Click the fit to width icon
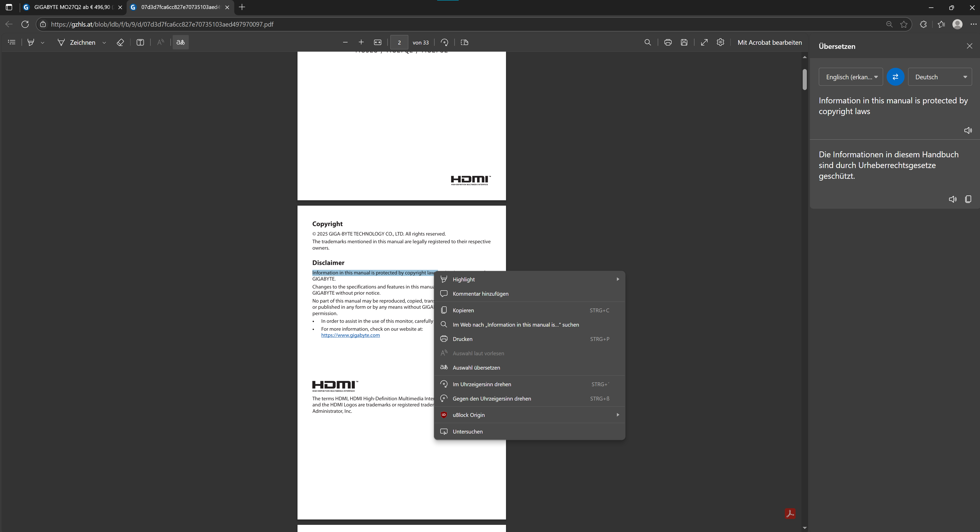Viewport: 980px width, 532px height. point(377,43)
